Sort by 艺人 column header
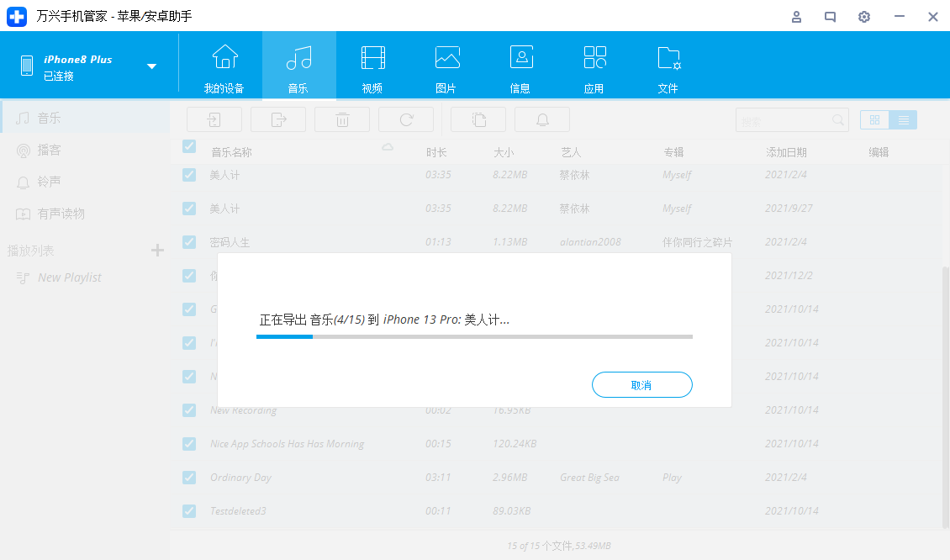950x560 pixels. 571,152
